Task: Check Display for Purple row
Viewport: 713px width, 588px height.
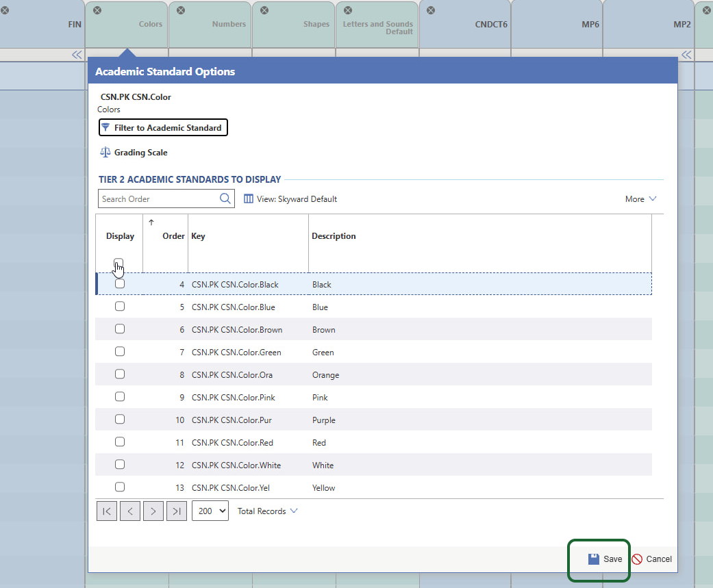Action: 120,419
